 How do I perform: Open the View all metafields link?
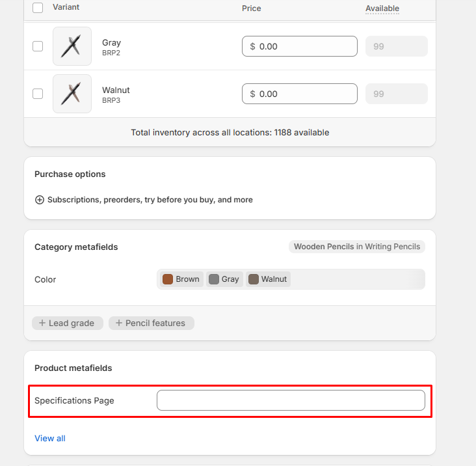click(x=50, y=438)
